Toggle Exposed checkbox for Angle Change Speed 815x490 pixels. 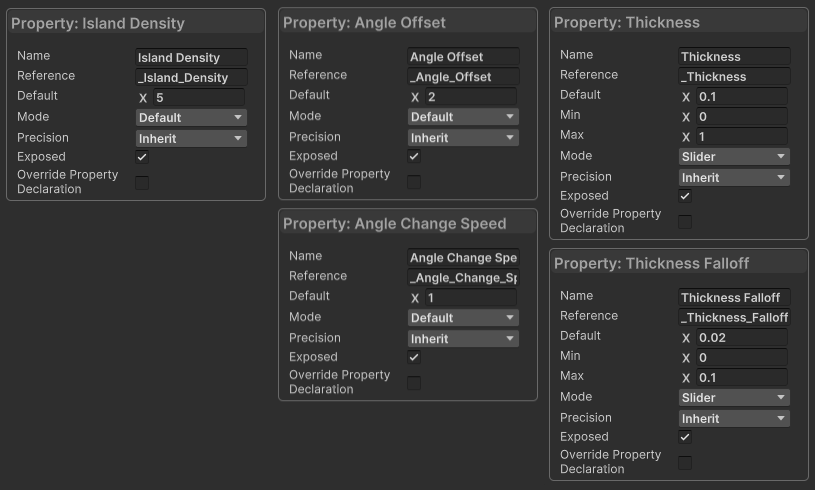coord(414,357)
